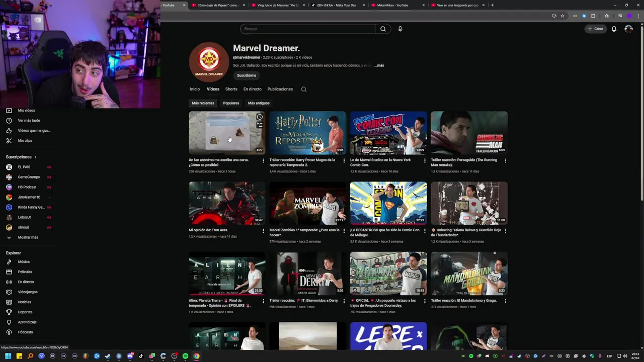Screen dimensions: 644x362
Task: Open title Tráiler reacción: IT: Bienvenidos a Derry
Action: (304, 301)
